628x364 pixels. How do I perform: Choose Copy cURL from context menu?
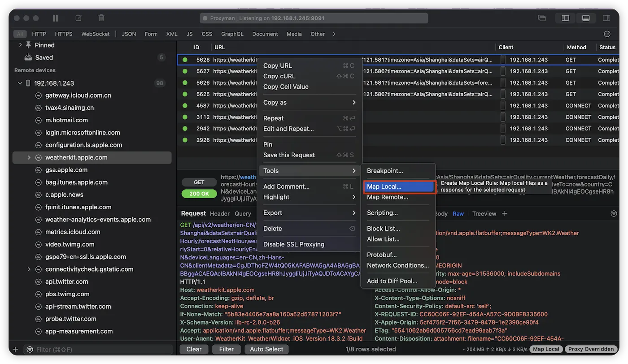310,76
